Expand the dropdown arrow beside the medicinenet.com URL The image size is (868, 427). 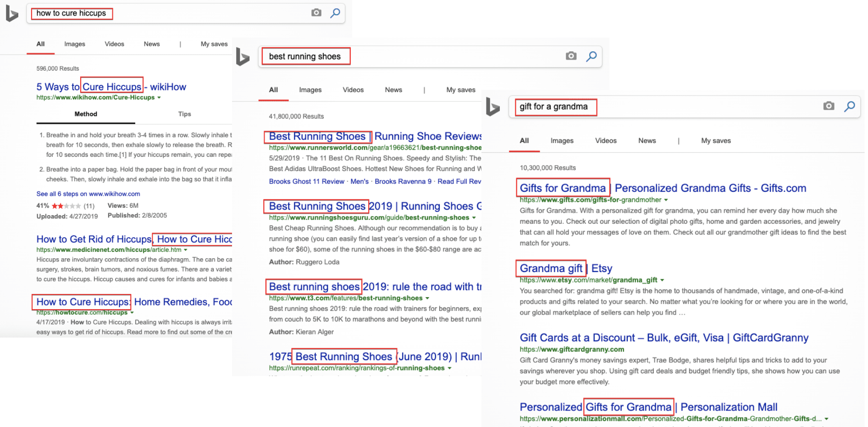point(186,250)
